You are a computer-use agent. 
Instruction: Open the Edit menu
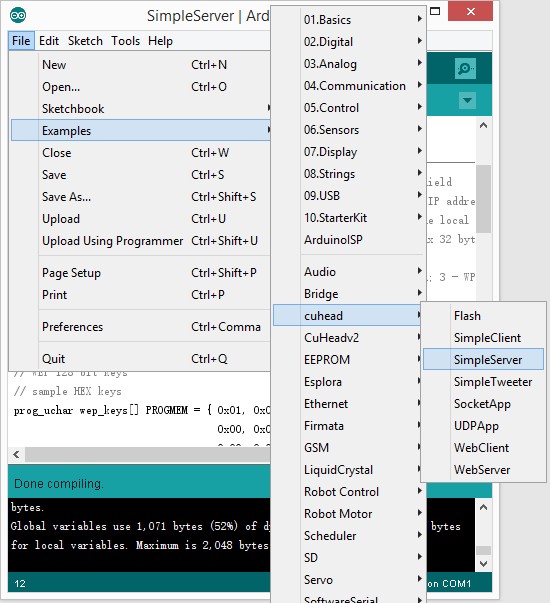click(49, 41)
